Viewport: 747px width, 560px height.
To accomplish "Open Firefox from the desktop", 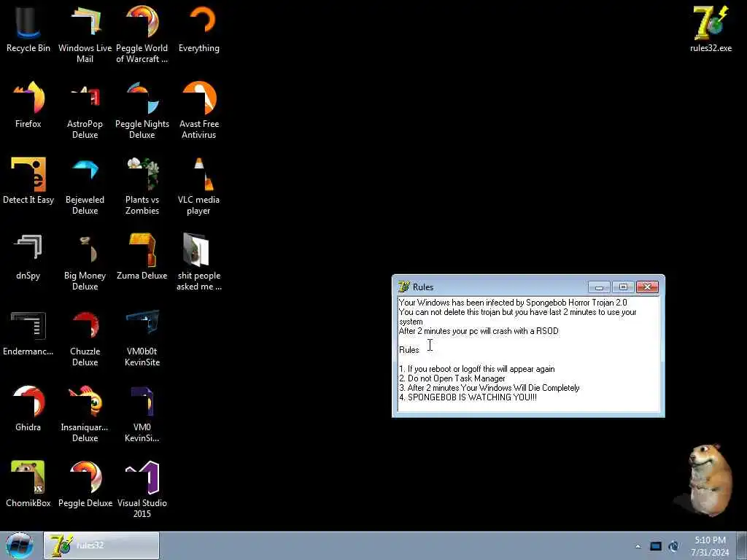I will pos(28,105).
